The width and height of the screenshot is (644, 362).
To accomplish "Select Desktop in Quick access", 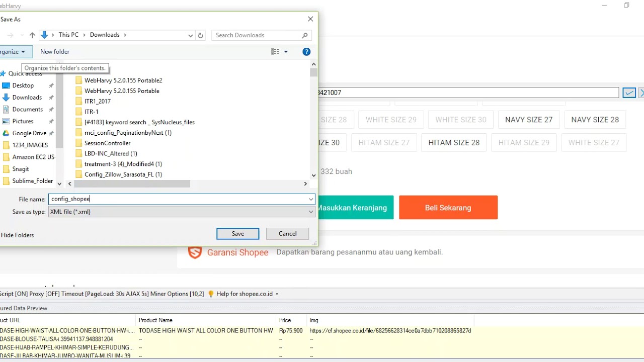I will (23, 85).
